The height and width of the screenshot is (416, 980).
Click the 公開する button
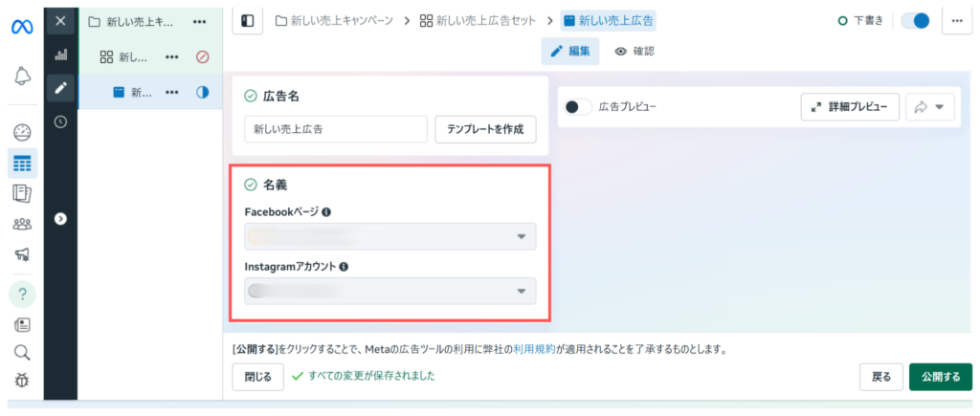pos(940,377)
